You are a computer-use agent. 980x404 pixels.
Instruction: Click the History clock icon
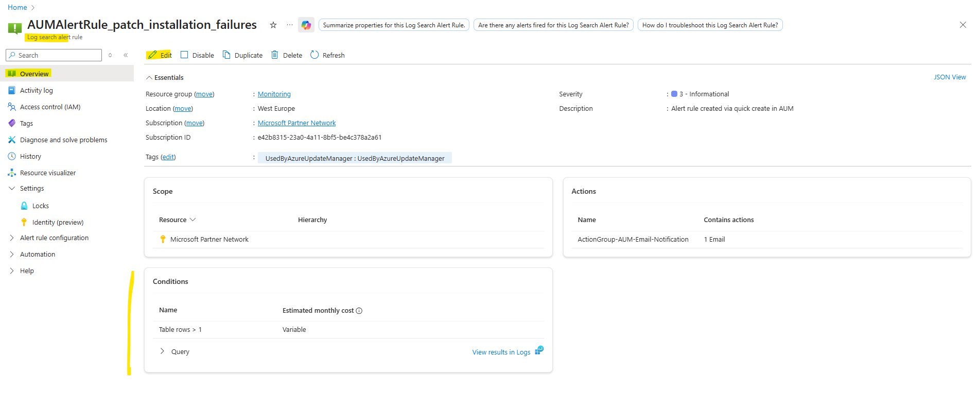[x=12, y=156]
